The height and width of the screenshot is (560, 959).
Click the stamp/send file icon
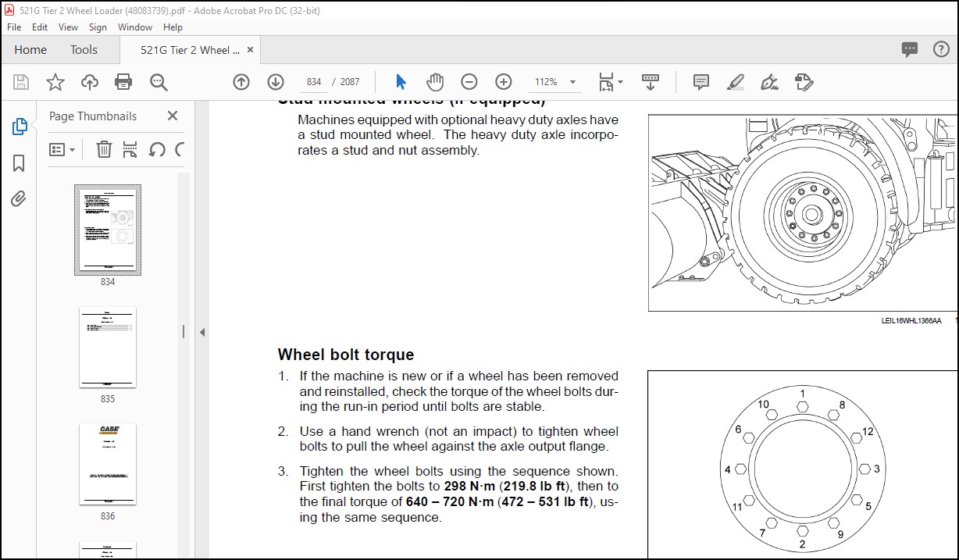pos(804,82)
